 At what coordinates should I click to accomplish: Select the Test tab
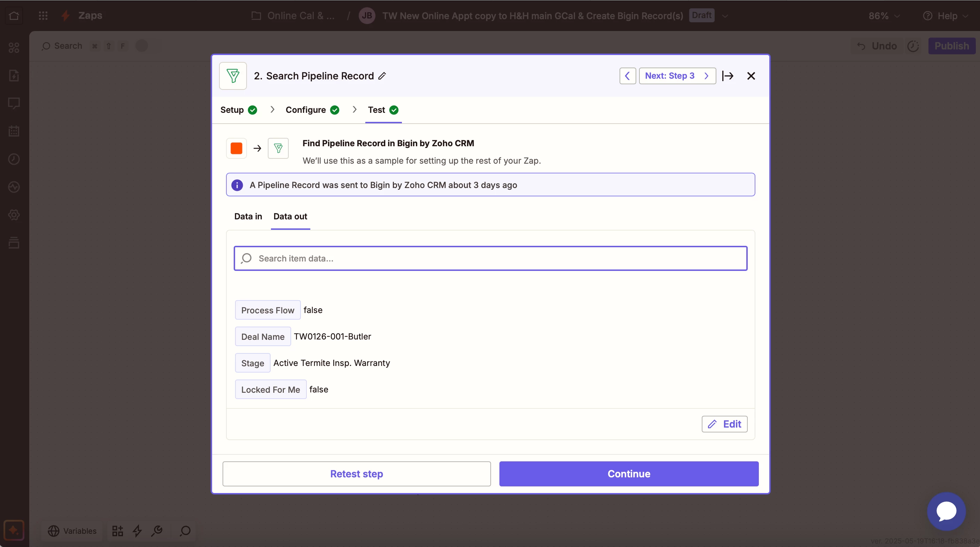[x=383, y=110]
